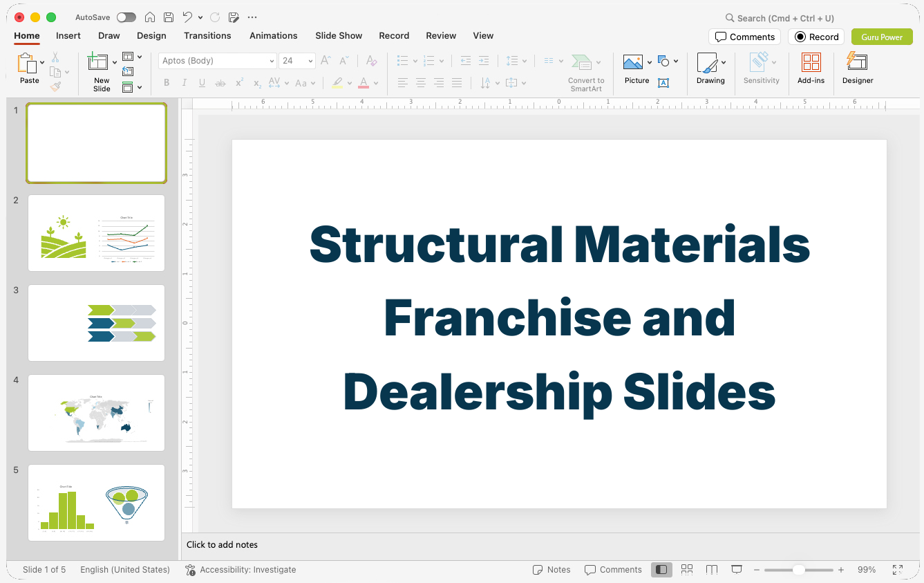The image size is (924, 583).
Task: Click Convert to SmartArt icon
Action: (x=581, y=62)
